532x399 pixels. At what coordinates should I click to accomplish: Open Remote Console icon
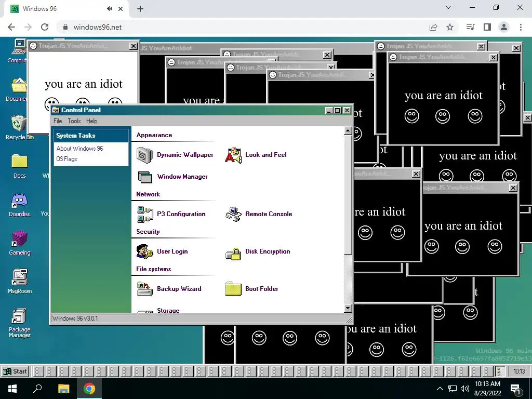(x=233, y=215)
